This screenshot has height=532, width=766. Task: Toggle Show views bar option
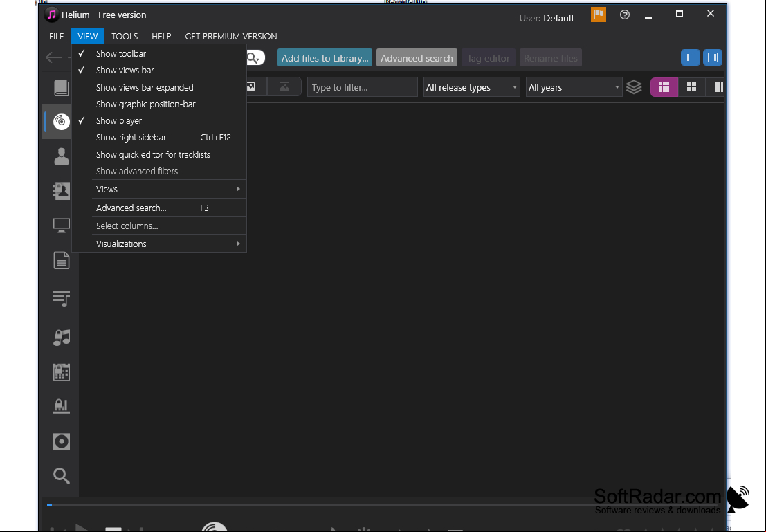coord(158,71)
